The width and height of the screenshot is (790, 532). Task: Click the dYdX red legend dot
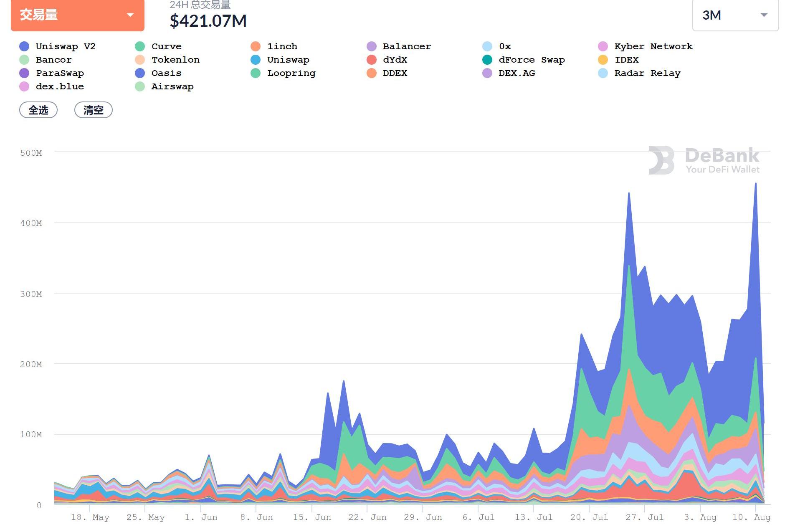point(372,60)
